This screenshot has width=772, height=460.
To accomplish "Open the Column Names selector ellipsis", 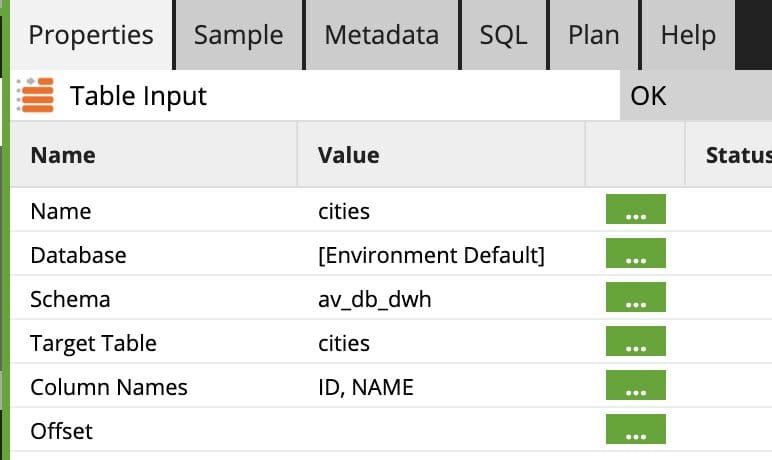I will pyautogui.click(x=635, y=387).
